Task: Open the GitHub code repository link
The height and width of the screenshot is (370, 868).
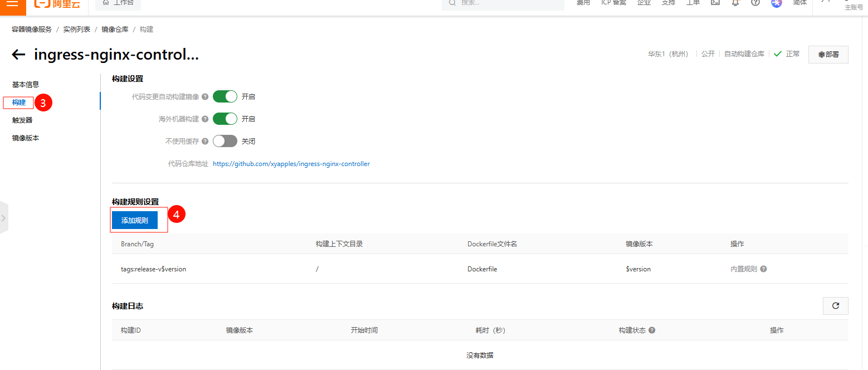Action: click(291, 164)
